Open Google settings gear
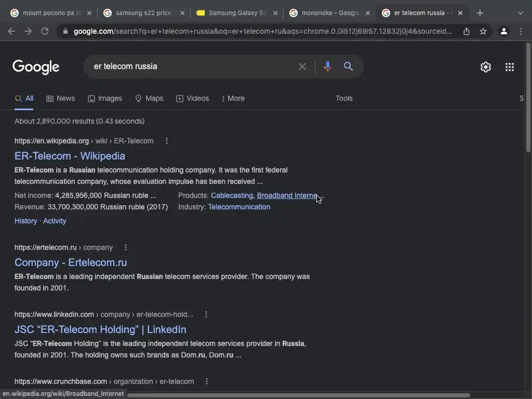 click(486, 67)
